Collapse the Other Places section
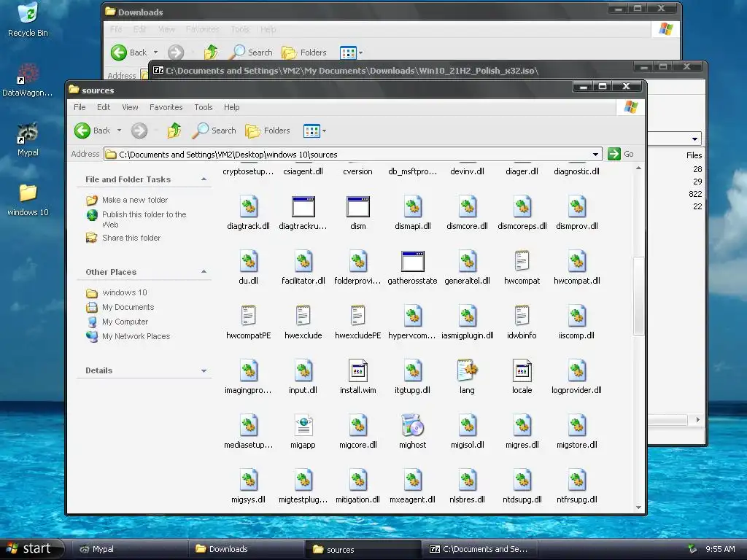Viewport: 747px width, 560px height. 204,272
